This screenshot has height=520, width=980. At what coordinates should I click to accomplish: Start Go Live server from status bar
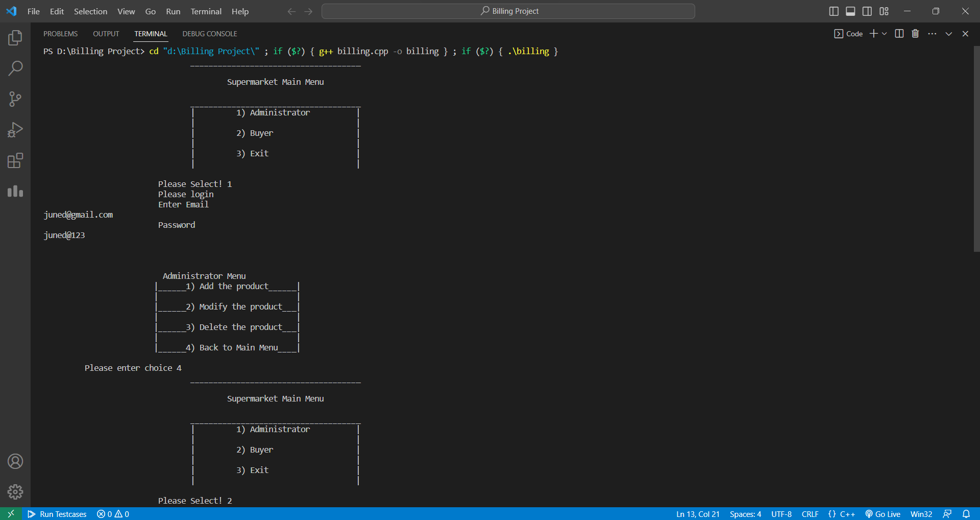tap(883, 514)
